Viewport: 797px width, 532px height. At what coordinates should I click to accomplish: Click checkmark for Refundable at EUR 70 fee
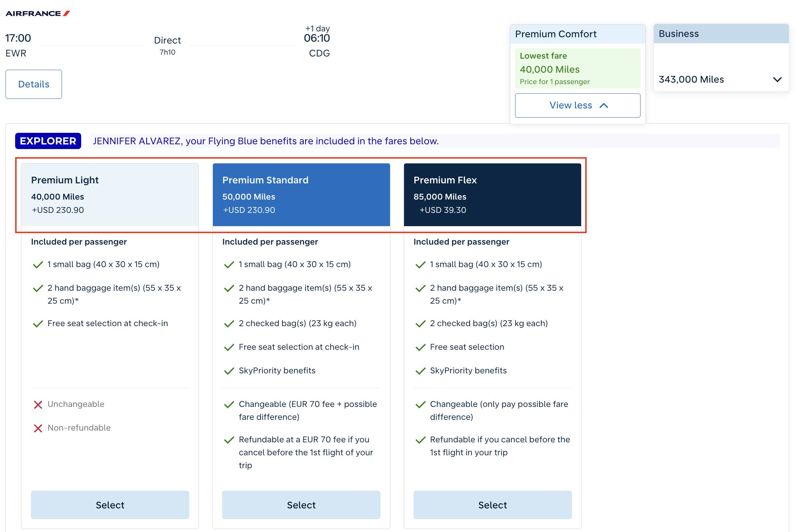pyautogui.click(x=229, y=440)
